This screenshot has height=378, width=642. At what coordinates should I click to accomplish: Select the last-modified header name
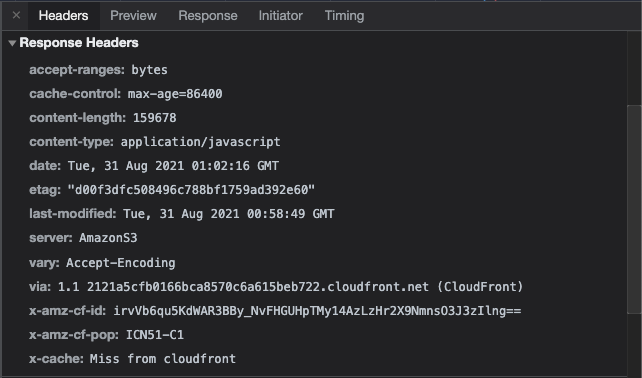coord(72,214)
